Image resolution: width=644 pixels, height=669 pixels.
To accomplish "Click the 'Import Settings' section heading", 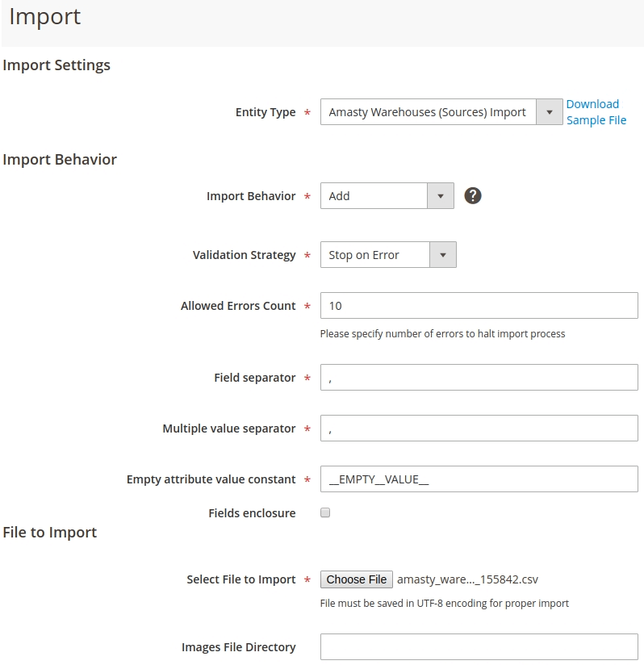I will point(56,65).
